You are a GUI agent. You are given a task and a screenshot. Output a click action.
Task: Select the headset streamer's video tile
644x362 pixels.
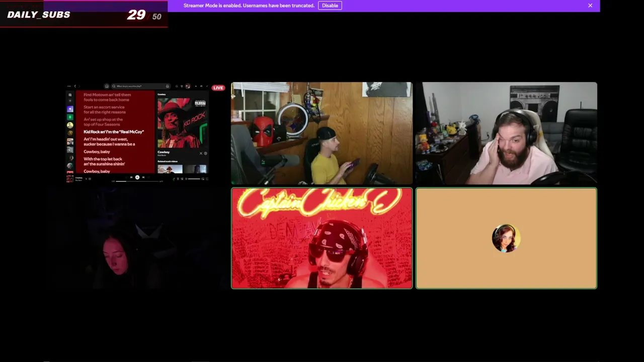(506, 133)
